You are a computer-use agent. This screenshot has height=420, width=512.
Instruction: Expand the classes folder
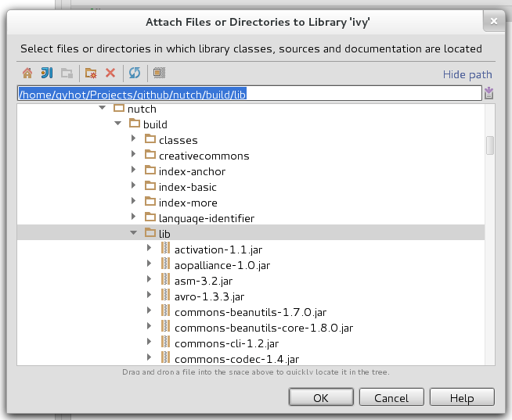coord(133,138)
